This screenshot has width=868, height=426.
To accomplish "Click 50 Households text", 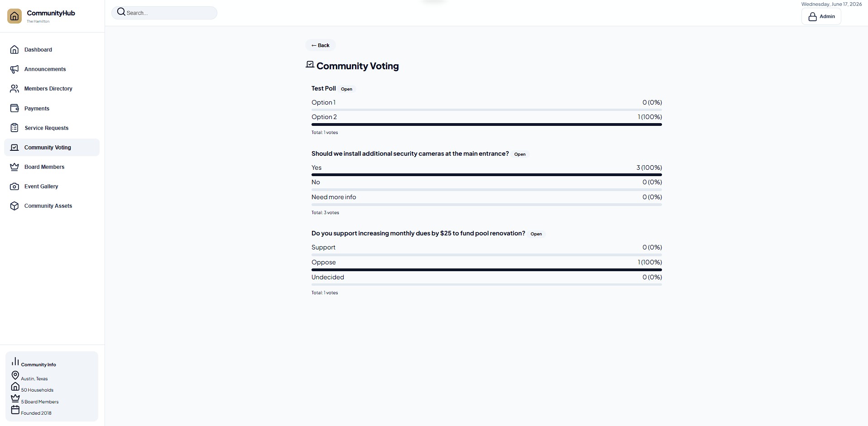I will 37,390.
